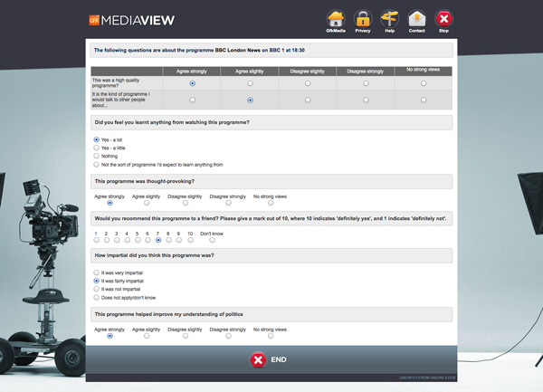Screen dimensions: 543x392
Task: Choose 'It was not impartial'
Action: (x=96, y=289)
